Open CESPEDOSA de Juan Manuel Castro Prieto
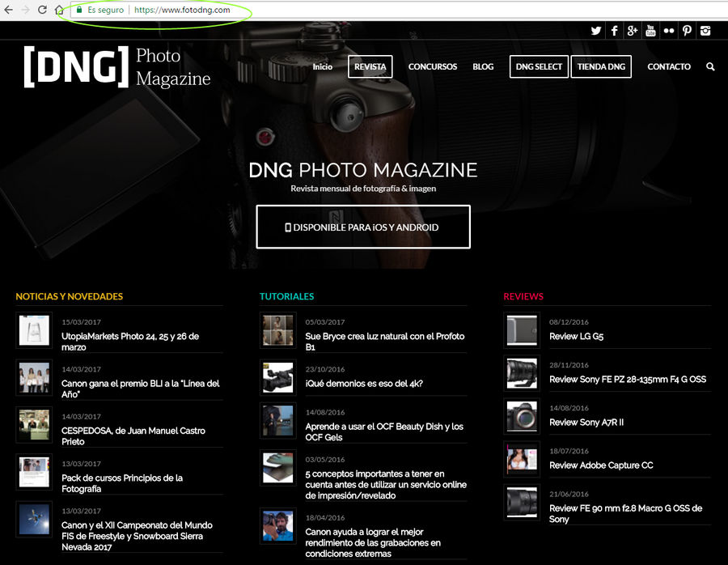 133,435
